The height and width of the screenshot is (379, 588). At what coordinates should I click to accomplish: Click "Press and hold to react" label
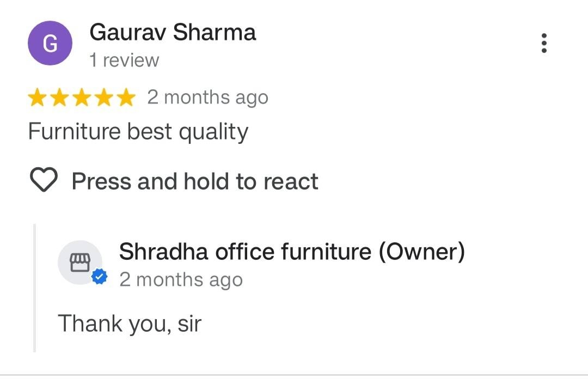tap(195, 181)
